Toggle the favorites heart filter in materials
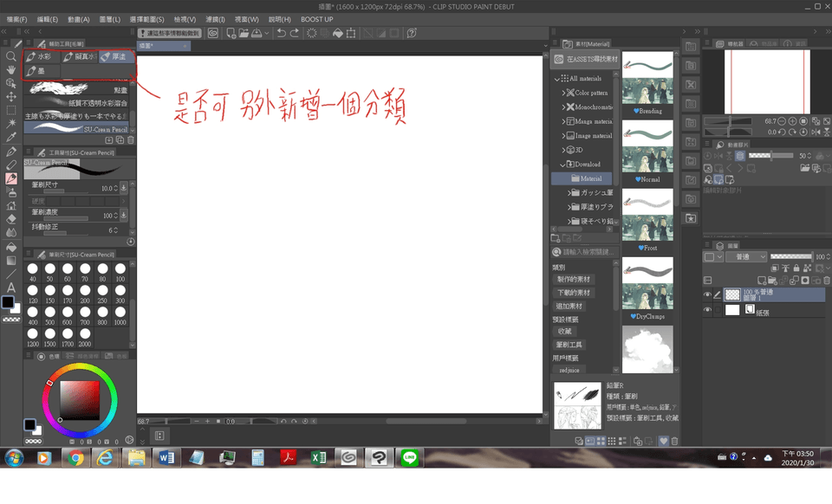Screen dimensions: 832x504 (663, 441)
